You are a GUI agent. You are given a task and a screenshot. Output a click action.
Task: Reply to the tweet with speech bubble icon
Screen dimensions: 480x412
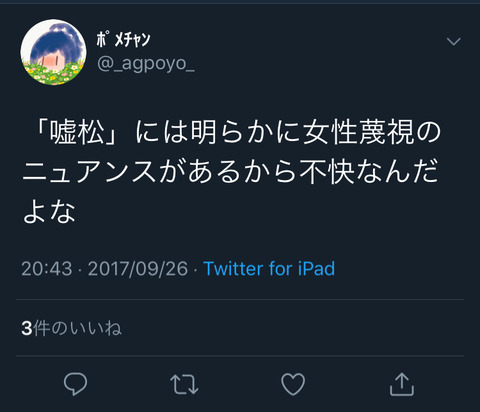click(76, 384)
